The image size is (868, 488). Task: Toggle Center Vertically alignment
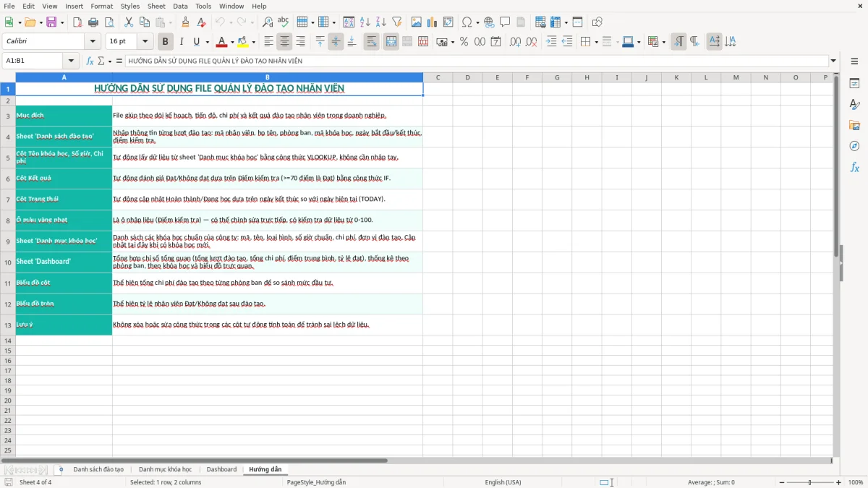[x=336, y=42]
